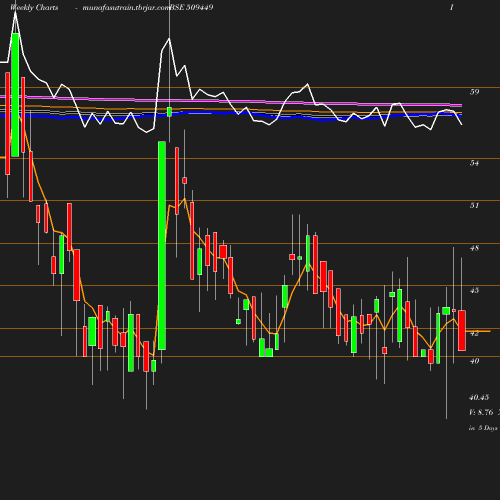
Task: Click the 51 price axis label
Action: click(x=474, y=205)
